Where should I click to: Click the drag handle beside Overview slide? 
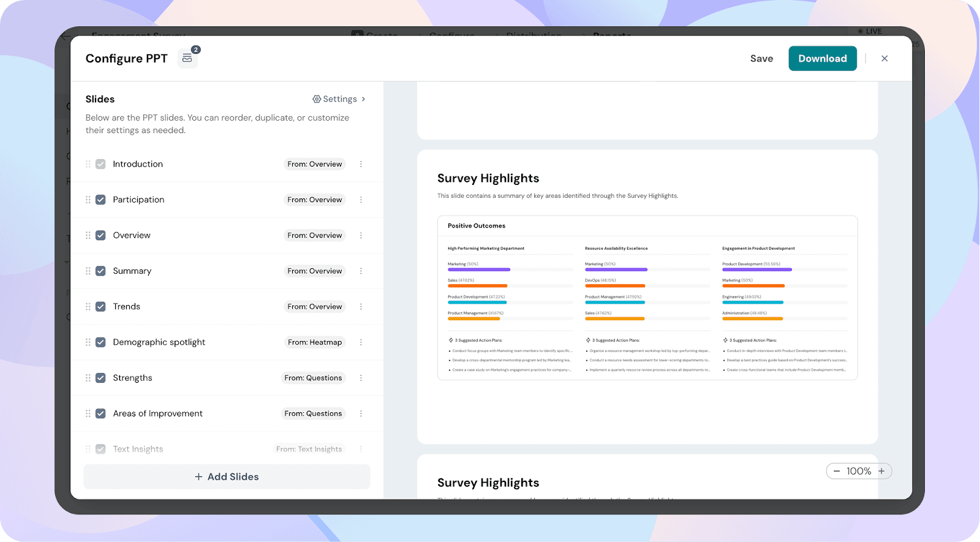coord(88,235)
